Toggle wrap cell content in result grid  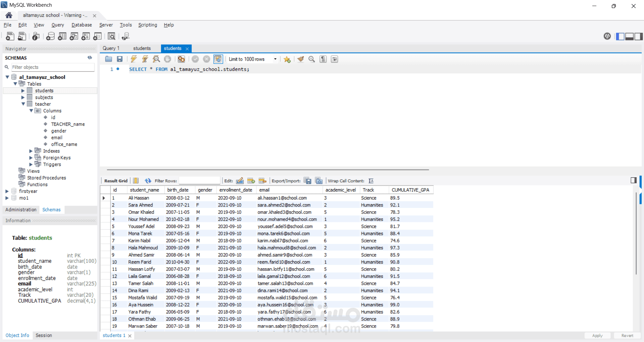pos(371,181)
